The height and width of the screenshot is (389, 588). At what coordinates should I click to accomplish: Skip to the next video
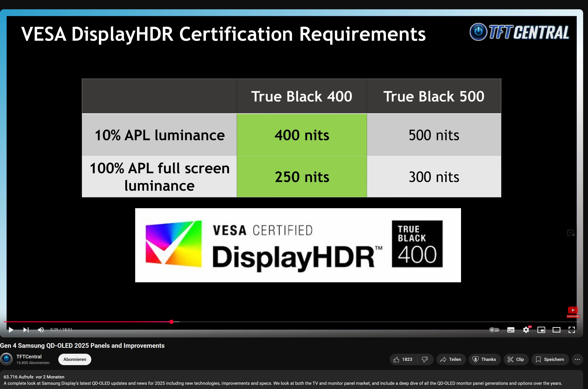click(x=26, y=330)
